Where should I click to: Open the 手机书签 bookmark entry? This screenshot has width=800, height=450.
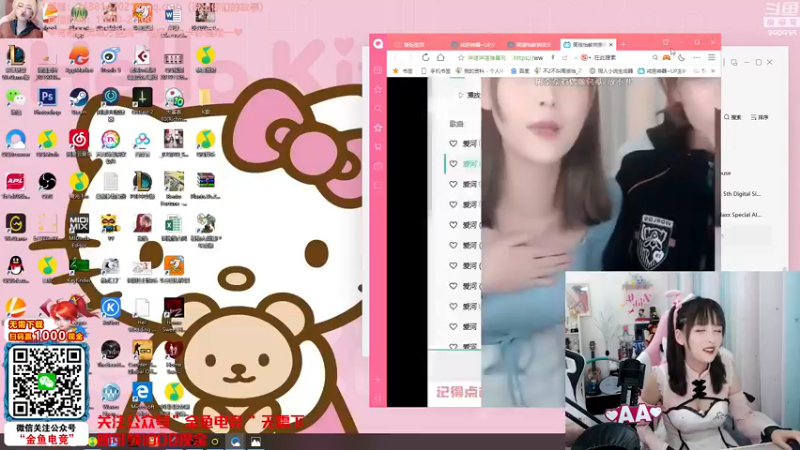(x=436, y=71)
